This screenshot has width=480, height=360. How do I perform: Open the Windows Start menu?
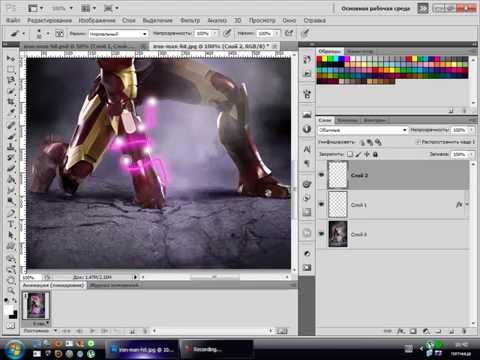[x=14, y=350]
